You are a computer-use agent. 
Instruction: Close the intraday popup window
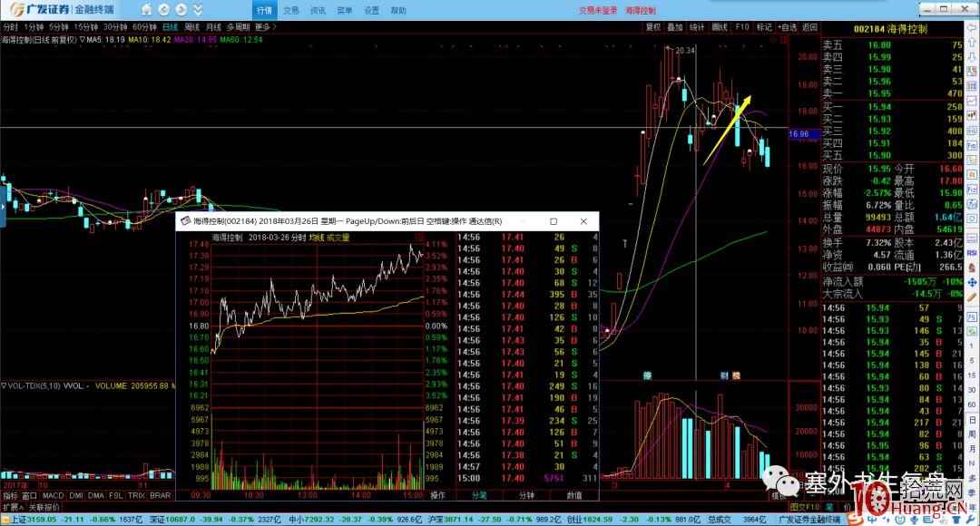[x=583, y=221]
